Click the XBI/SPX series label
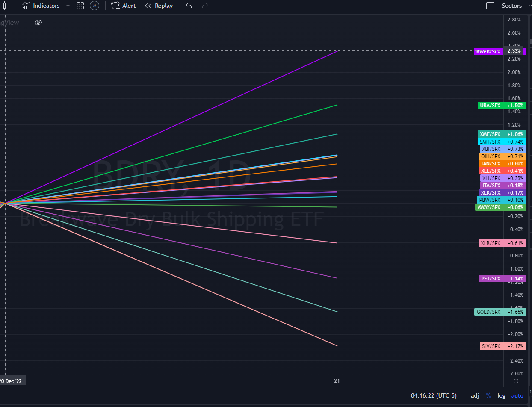The image size is (532, 407). [x=491, y=149]
